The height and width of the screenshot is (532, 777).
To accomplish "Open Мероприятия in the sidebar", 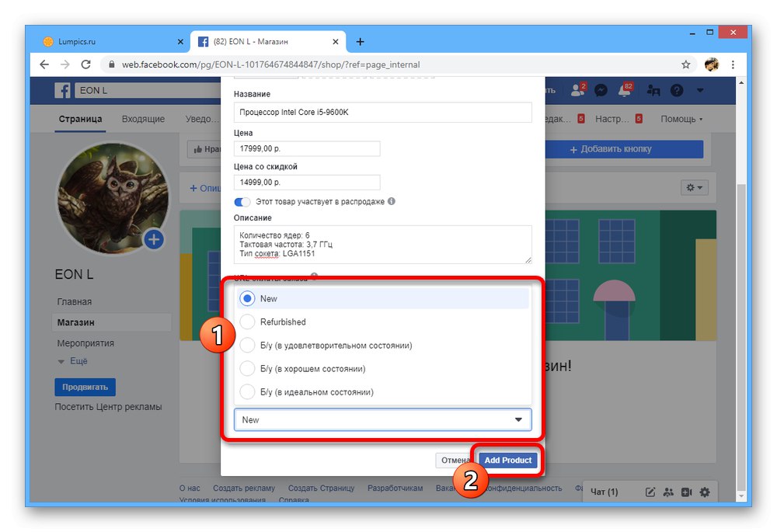I will [x=85, y=342].
